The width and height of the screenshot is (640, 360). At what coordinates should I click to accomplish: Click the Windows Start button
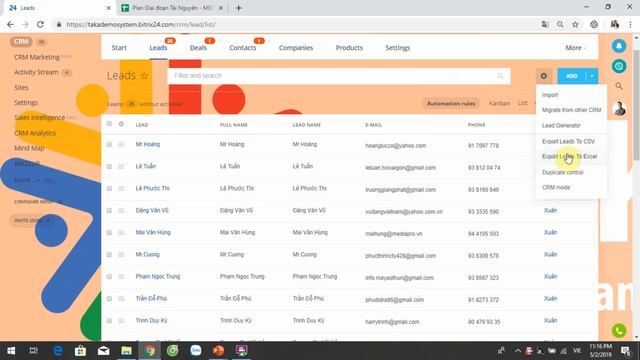coord(11,351)
